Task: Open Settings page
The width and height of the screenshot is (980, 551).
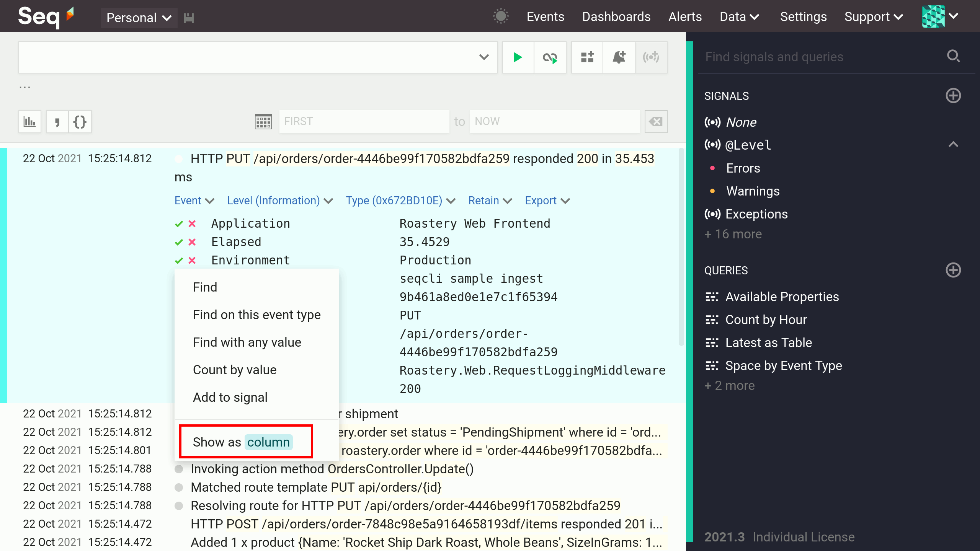Action: coord(803,16)
